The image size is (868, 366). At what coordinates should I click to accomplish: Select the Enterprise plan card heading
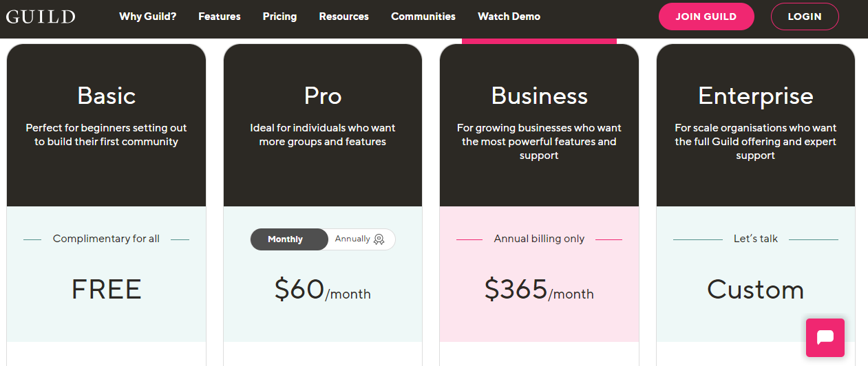756,96
